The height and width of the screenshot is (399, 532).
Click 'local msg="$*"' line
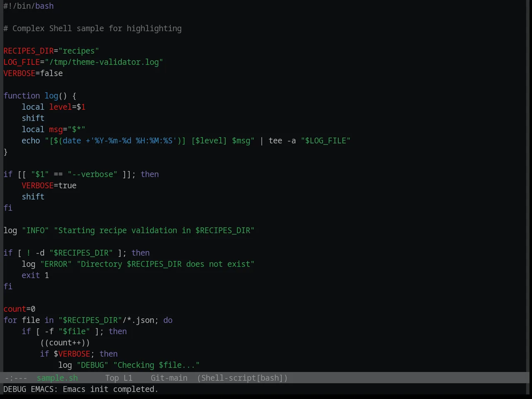54,129
